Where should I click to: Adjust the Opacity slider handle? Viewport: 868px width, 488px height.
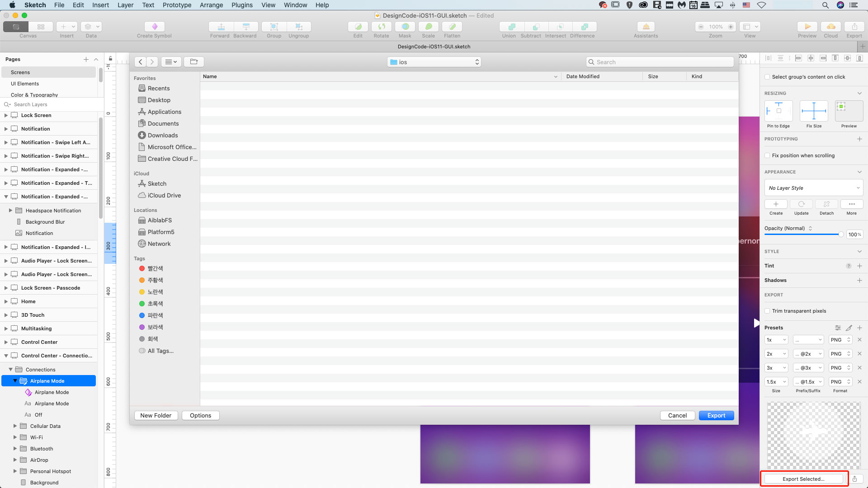coord(841,235)
